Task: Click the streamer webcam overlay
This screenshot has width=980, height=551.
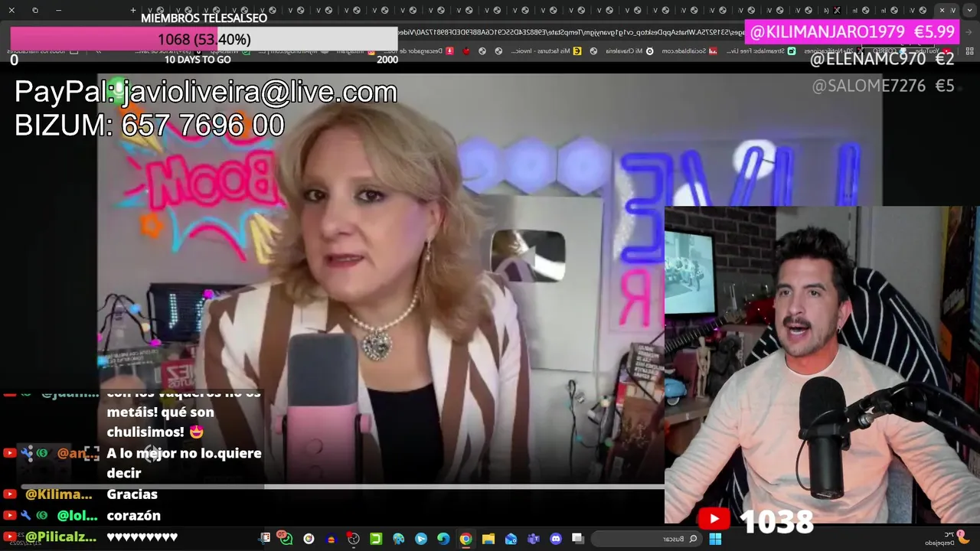Action: pyautogui.click(x=822, y=365)
